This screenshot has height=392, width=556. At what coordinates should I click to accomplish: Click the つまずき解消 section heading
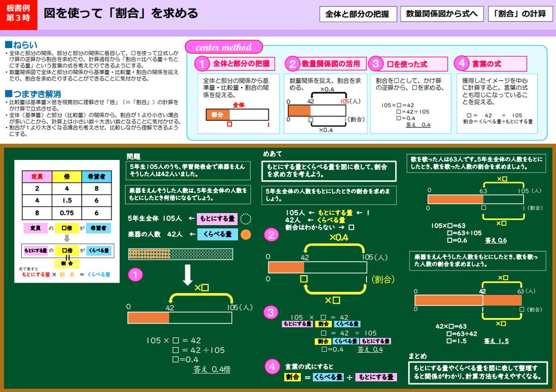tap(32, 94)
